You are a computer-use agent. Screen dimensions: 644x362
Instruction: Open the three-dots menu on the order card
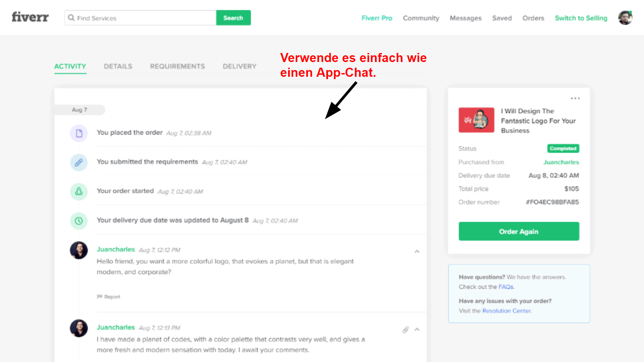(x=575, y=98)
